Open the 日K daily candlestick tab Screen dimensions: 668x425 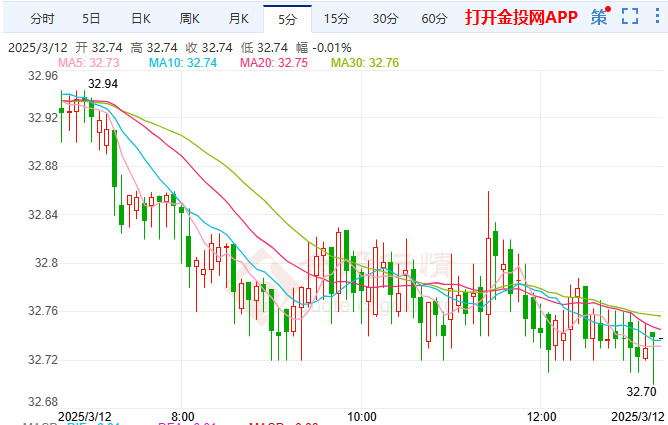141,19
